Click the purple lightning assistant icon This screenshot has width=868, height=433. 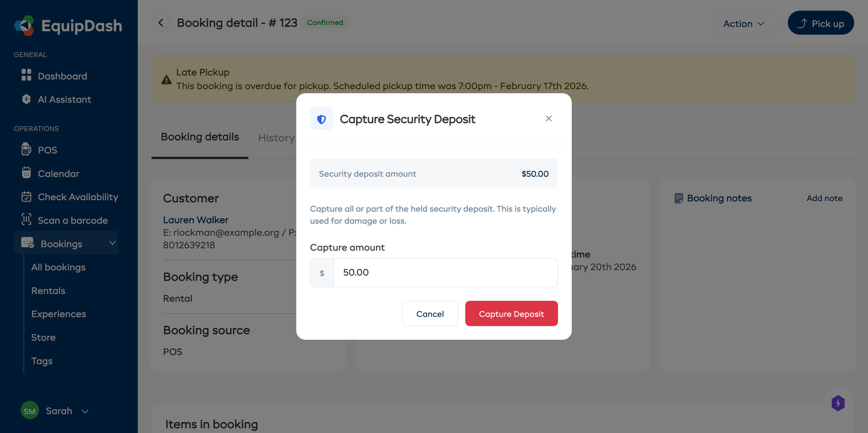tap(838, 403)
